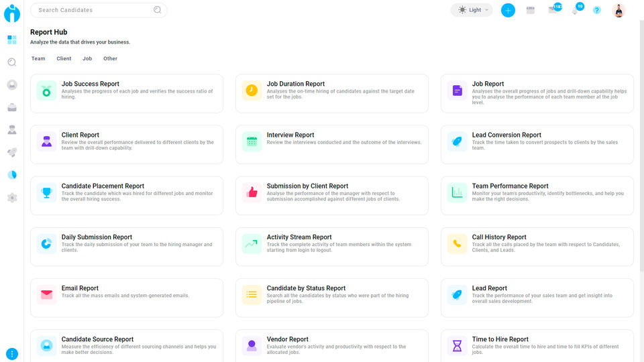This screenshot has height=362, width=644.
Task: Switch to the Team tab
Action: tap(38, 59)
